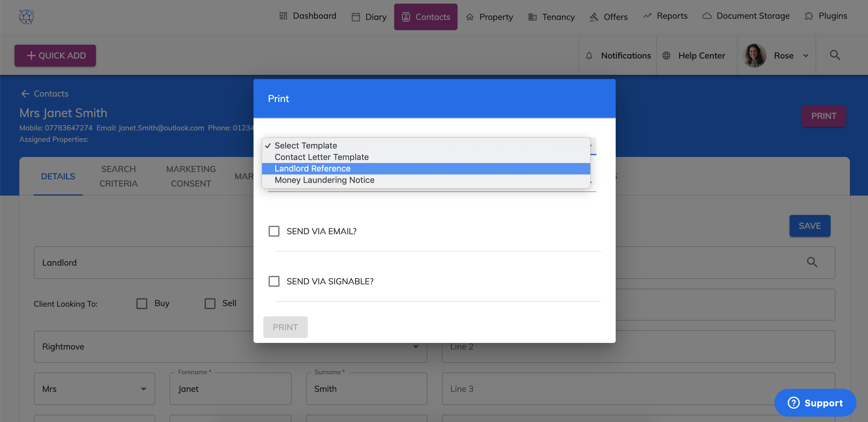868x422 pixels.
Task: Open the top-right search magnifier
Action: (x=834, y=55)
